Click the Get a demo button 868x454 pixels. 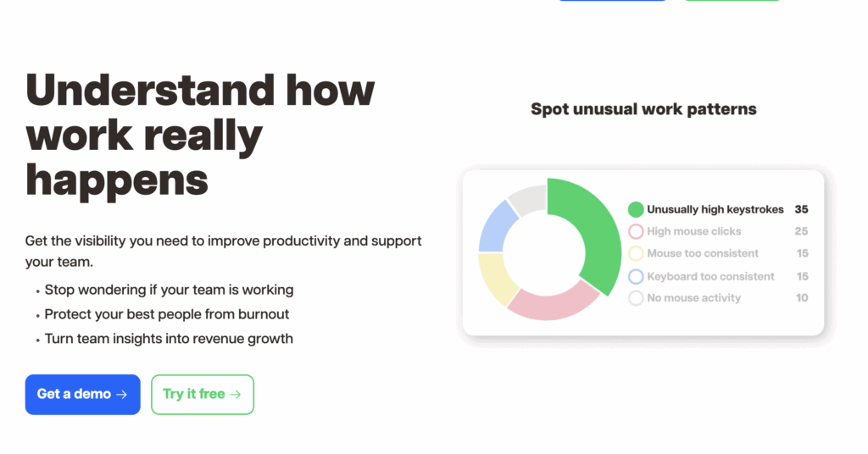coord(82,394)
